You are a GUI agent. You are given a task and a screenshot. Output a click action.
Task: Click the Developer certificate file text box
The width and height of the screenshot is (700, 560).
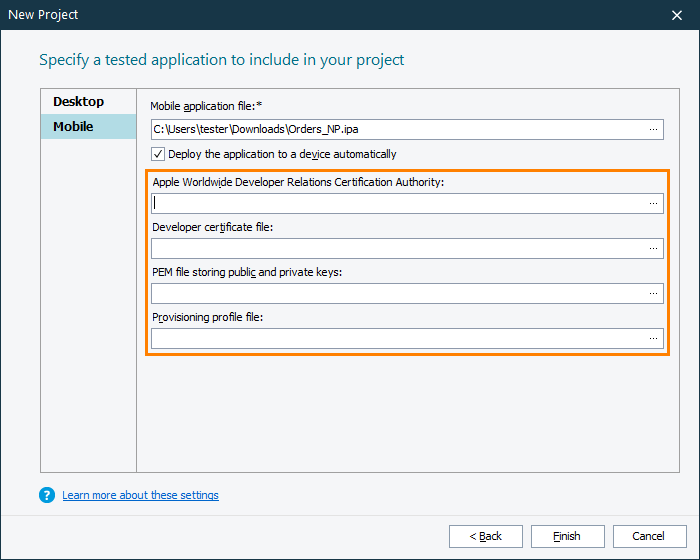397,248
